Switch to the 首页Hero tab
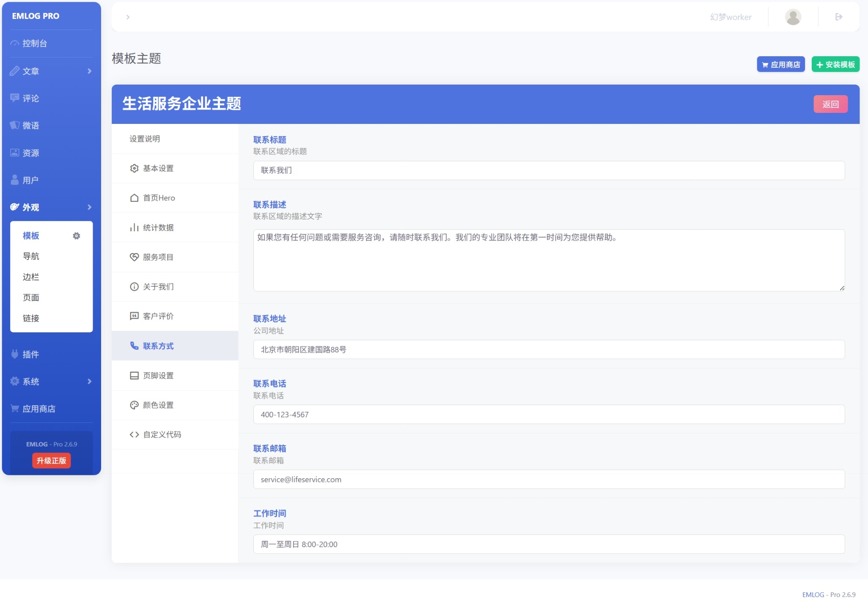Screen dimensions: 868x608 (159, 198)
